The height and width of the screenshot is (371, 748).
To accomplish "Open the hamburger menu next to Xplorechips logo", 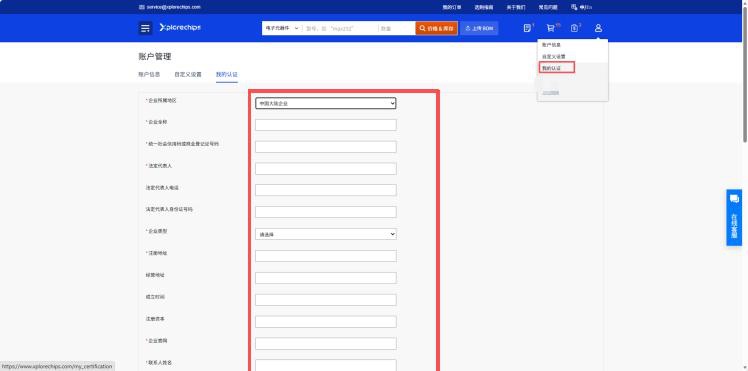I will [x=145, y=28].
